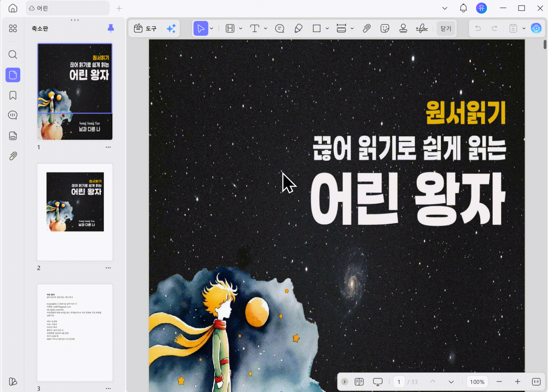
Task: Save the document with disk icon
Action: pyautogui.click(x=513, y=28)
